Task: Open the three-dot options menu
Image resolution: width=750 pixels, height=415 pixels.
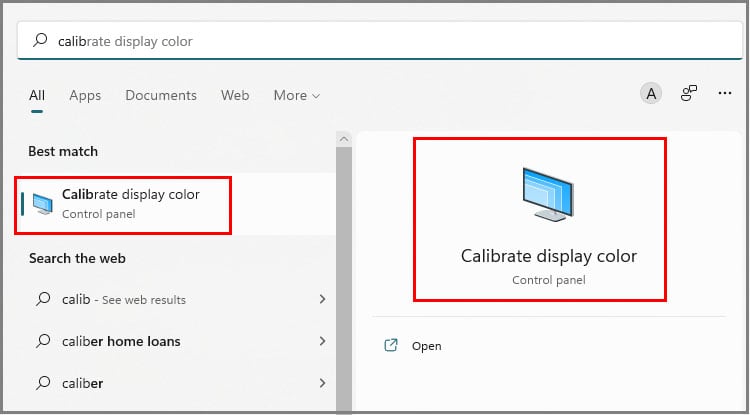Action: 725,93
